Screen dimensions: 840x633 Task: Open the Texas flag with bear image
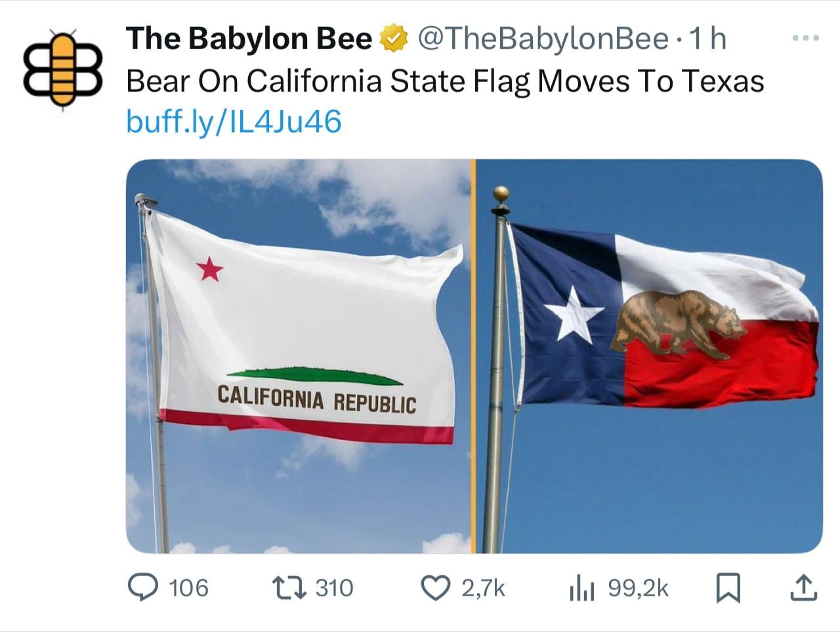coord(649,356)
